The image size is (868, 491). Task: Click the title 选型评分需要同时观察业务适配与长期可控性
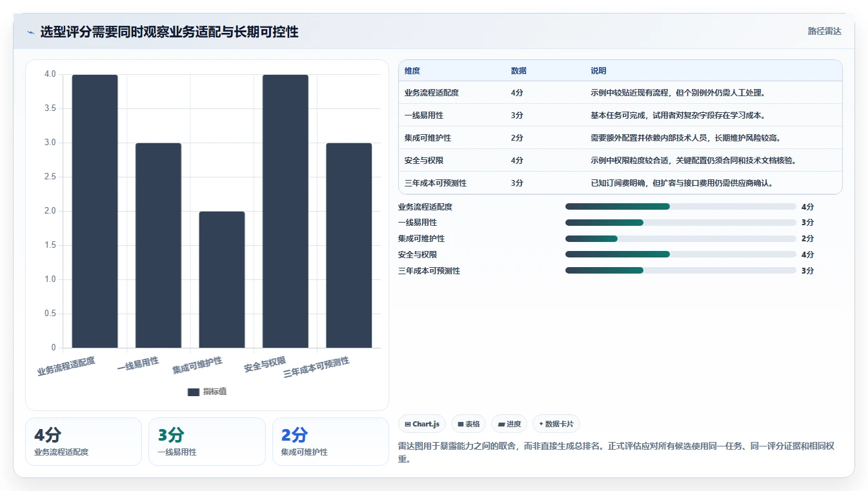click(x=169, y=32)
